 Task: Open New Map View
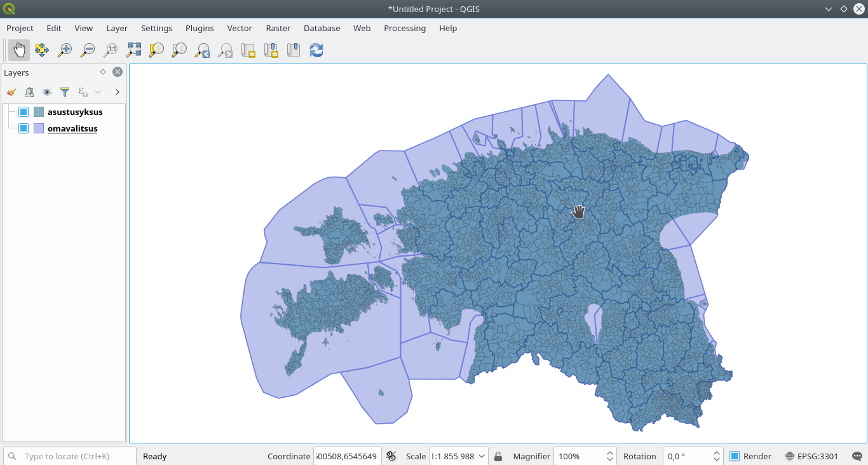click(x=248, y=50)
